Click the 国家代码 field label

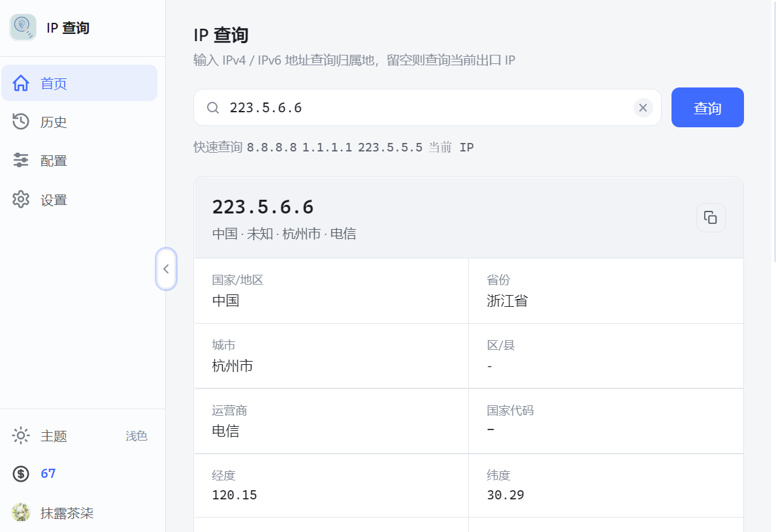tap(510, 411)
